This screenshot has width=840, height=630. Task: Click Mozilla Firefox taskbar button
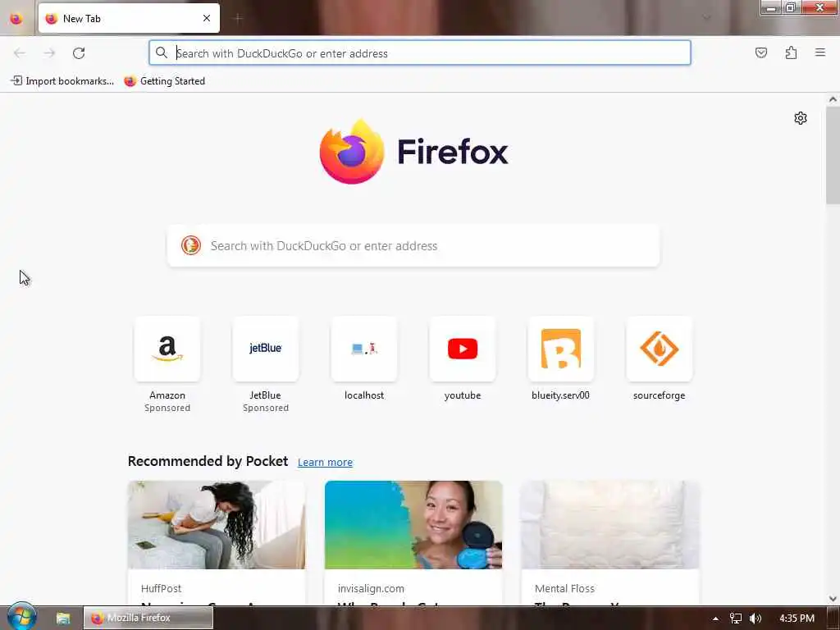pyautogui.click(x=148, y=618)
